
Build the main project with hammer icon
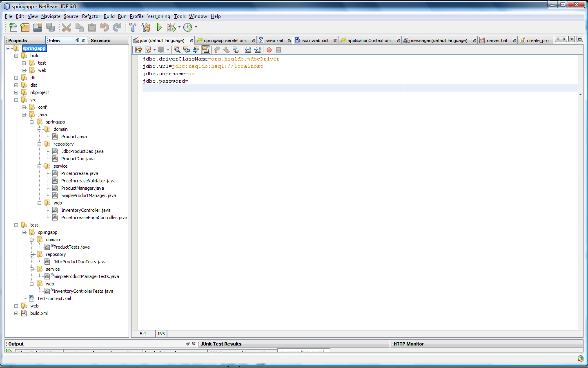133,27
